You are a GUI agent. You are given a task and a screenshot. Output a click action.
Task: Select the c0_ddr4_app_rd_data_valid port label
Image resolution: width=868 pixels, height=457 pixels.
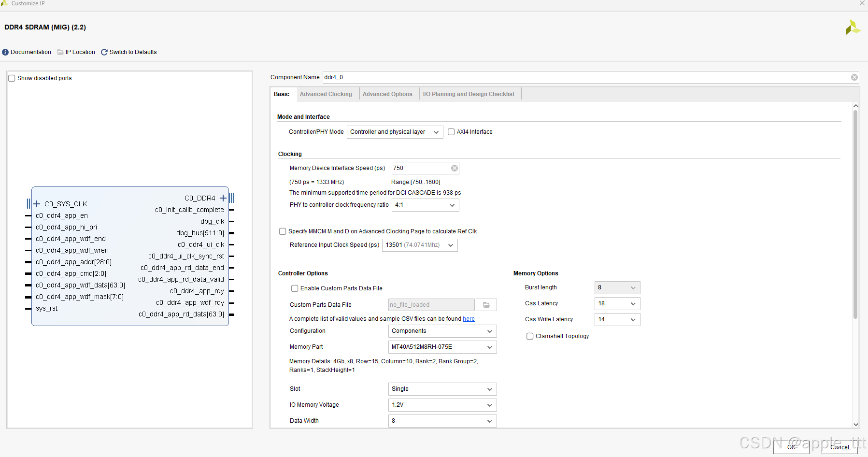click(181, 279)
